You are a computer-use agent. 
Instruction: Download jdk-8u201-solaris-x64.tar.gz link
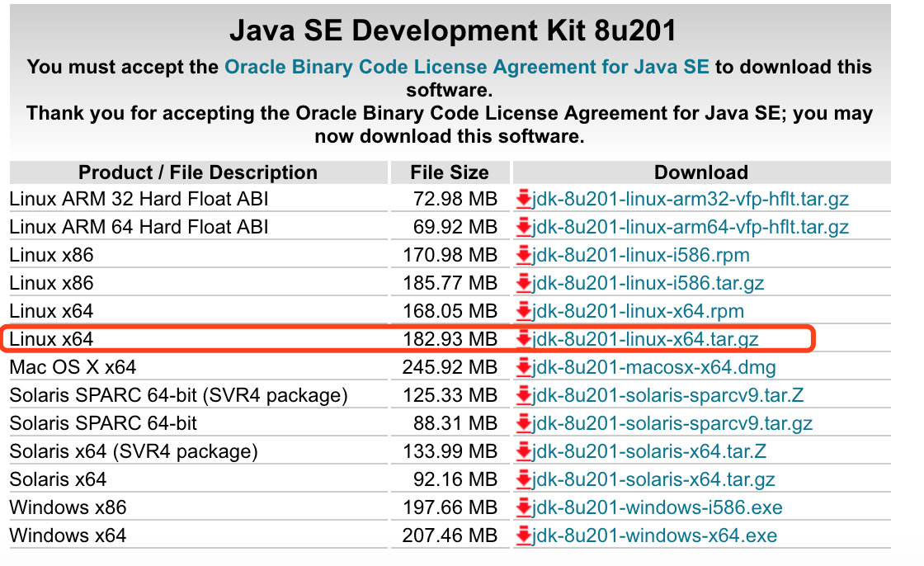[653, 479]
